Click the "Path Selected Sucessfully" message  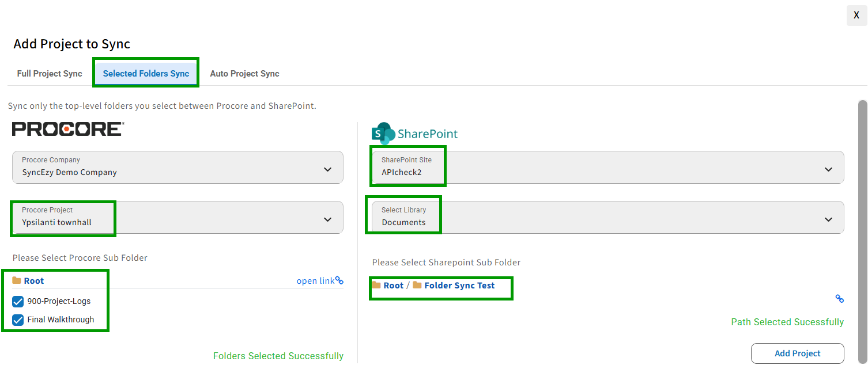[787, 322]
